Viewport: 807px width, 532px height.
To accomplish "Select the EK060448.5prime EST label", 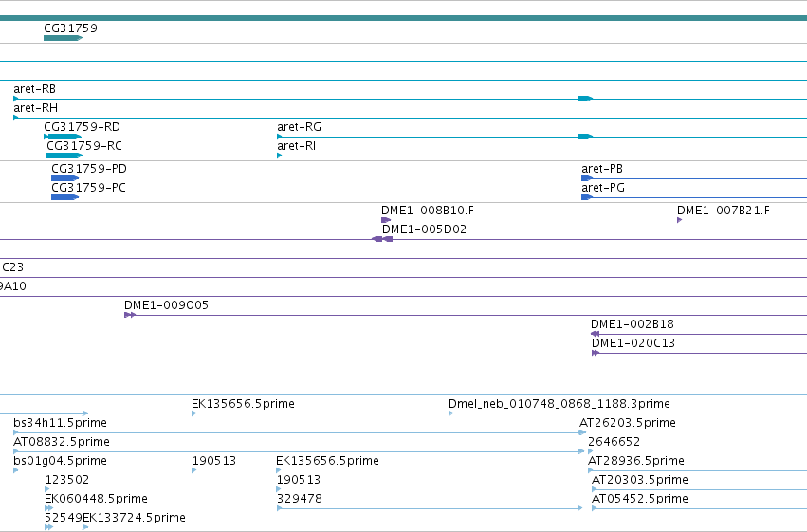I will click(x=96, y=499).
